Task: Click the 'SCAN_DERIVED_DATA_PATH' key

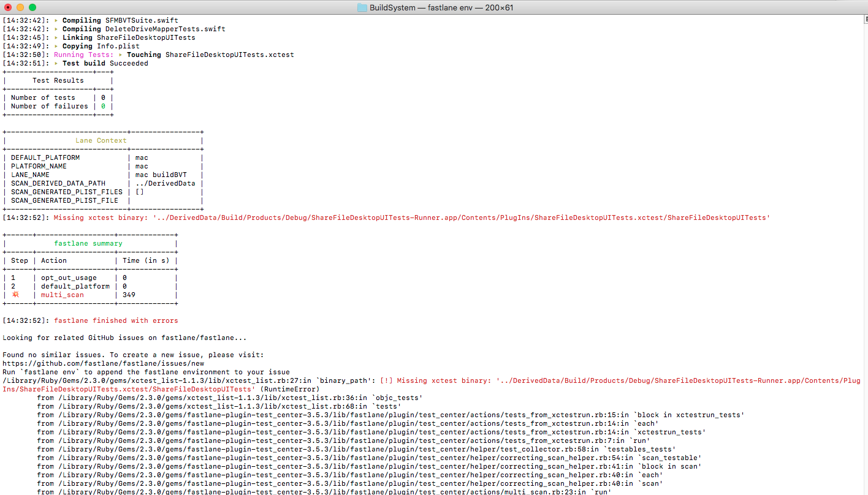Action: coord(58,183)
